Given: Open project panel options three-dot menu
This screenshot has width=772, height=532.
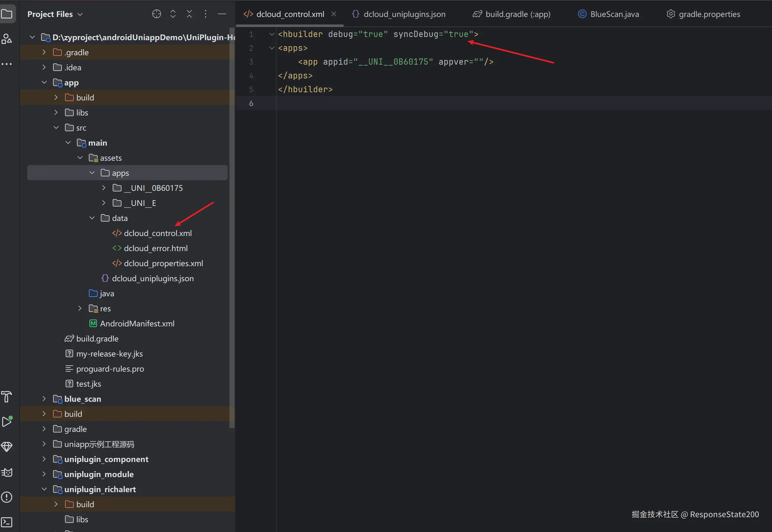Looking at the screenshot, I should coord(205,14).
